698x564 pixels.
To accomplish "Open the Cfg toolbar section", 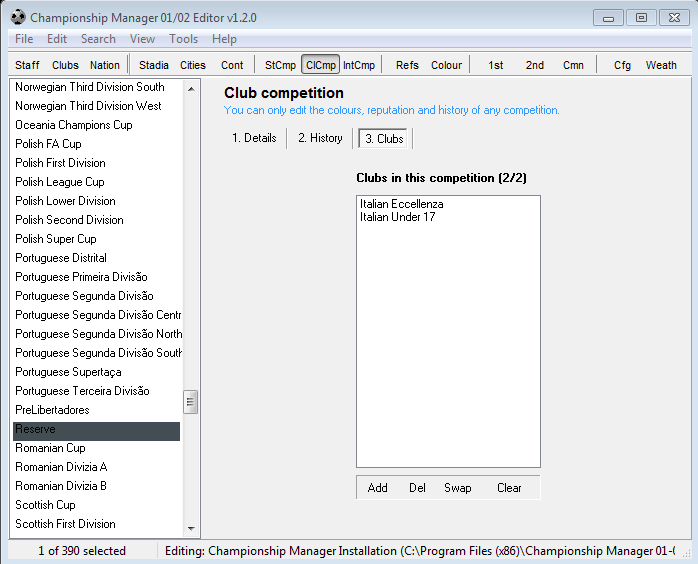I will (x=622, y=65).
